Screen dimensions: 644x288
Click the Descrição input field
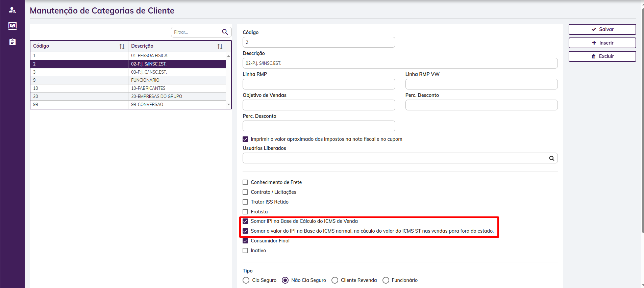(400, 63)
